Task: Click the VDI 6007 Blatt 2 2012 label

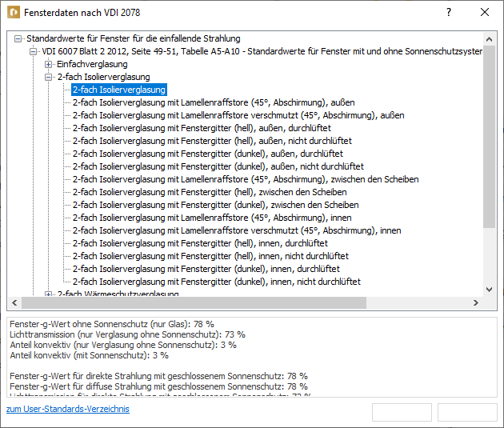Action: (x=262, y=51)
